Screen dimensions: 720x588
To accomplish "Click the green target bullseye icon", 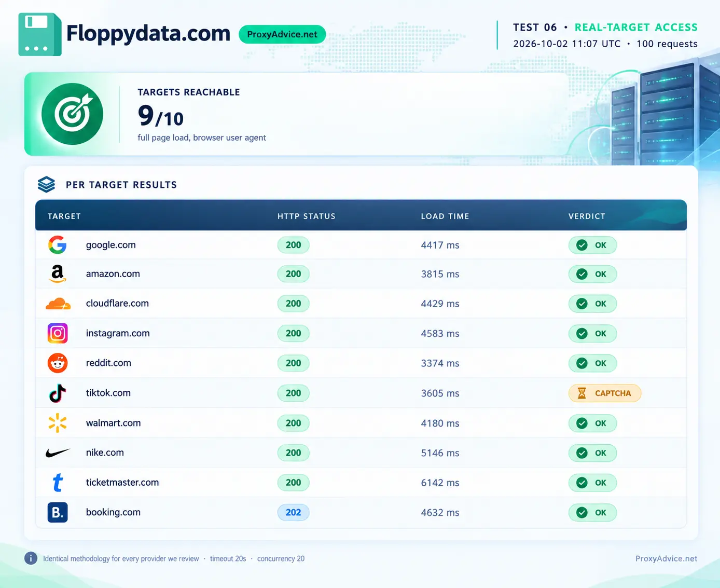I will coord(72,114).
